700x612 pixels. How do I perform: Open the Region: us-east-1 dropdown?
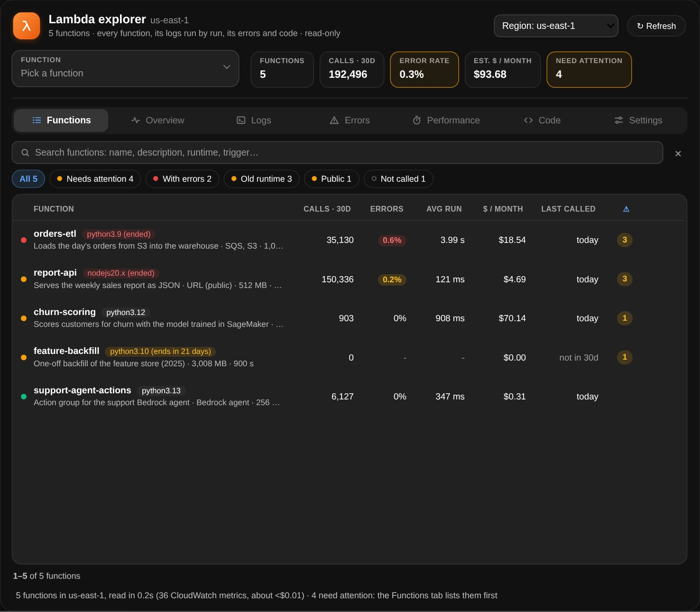[x=556, y=26]
